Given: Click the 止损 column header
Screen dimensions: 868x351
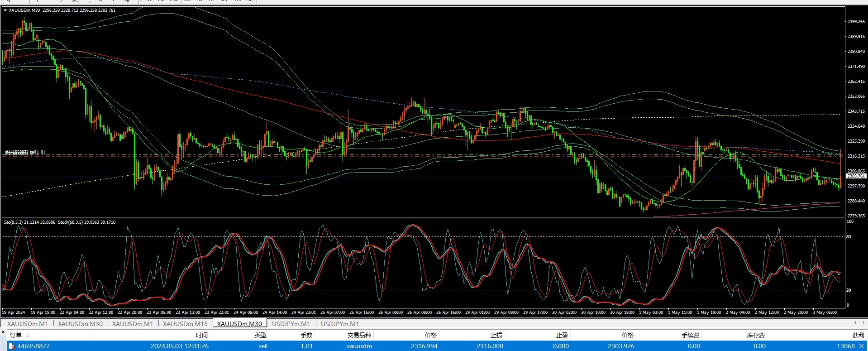Looking at the screenshot, I should (496, 335).
